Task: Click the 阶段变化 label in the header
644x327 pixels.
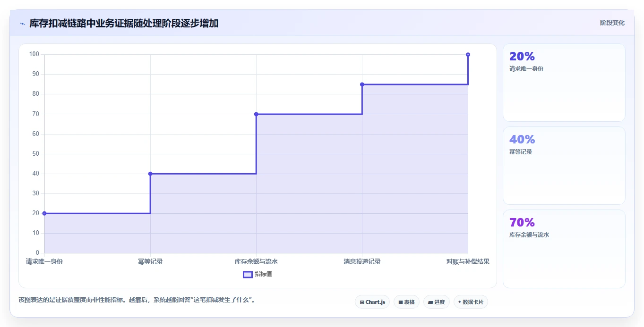Action: 612,23
